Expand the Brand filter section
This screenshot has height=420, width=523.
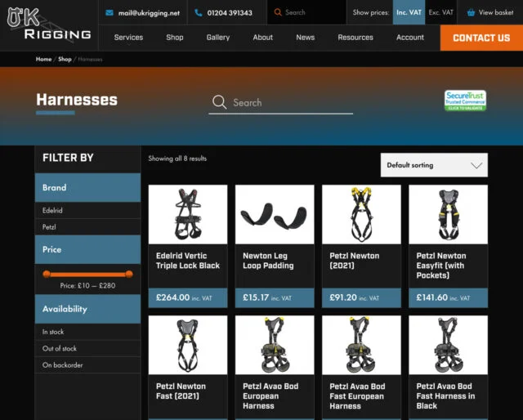(x=87, y=187)
